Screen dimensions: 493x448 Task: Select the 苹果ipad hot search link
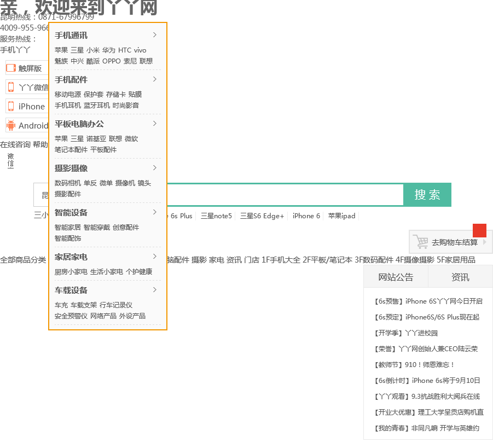pyautogui.click(x=342, y=216)
